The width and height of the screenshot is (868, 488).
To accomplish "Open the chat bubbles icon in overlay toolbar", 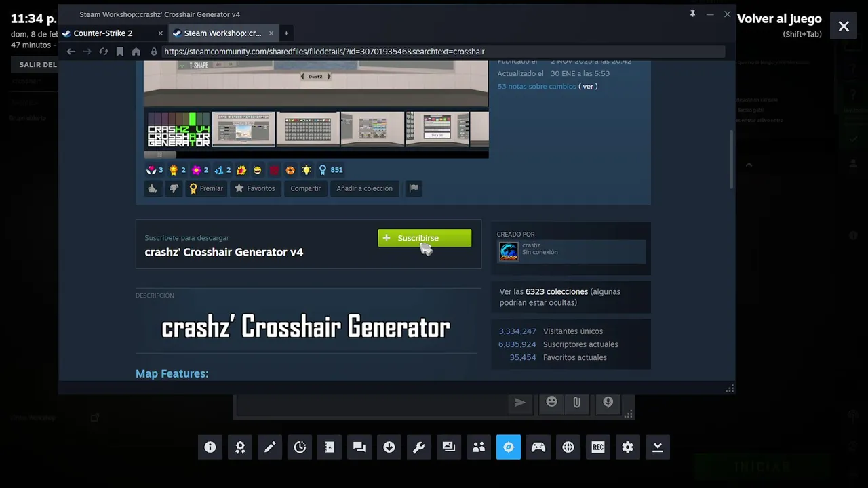I will pos(359,447).
